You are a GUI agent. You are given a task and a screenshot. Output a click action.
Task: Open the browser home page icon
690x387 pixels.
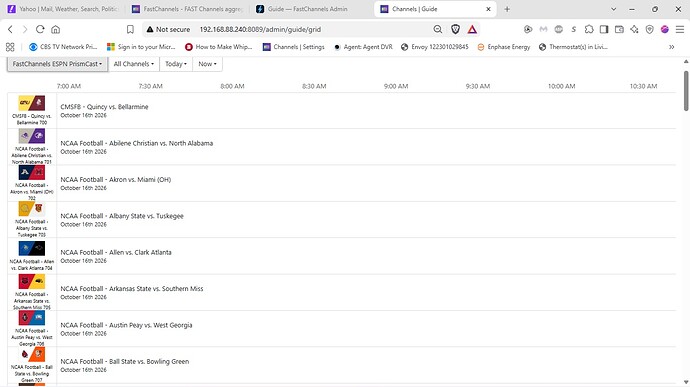tap(55, 29)
